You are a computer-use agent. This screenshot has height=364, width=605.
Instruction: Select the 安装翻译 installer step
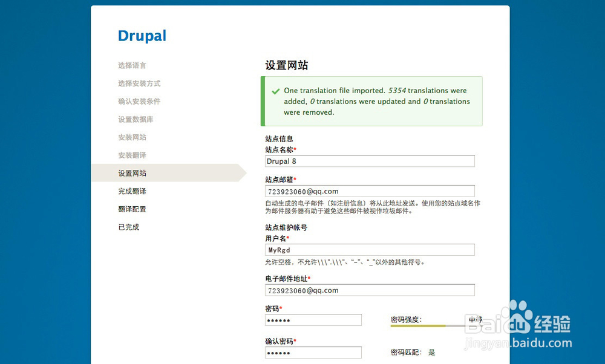(132, 155)
